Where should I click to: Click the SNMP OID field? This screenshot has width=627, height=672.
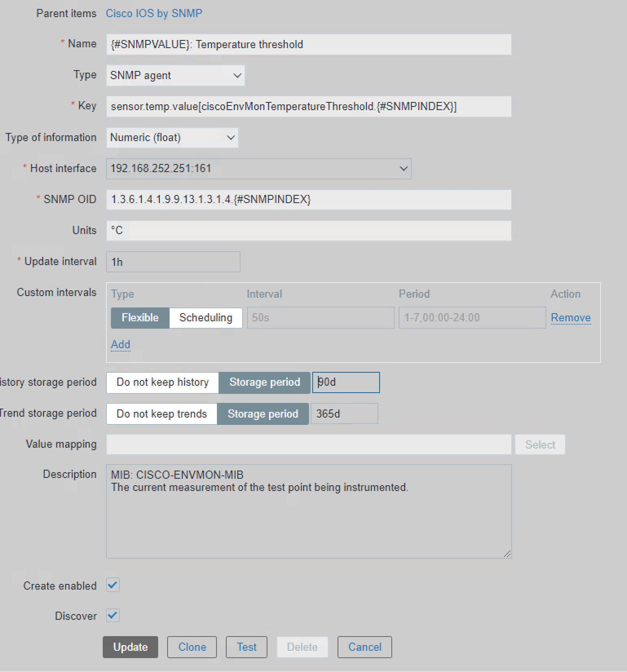tap(308, 199)
